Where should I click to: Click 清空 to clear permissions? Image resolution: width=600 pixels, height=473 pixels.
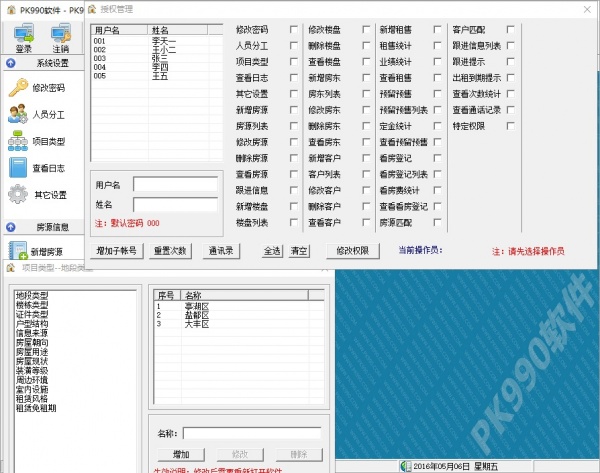coord(299,251)
